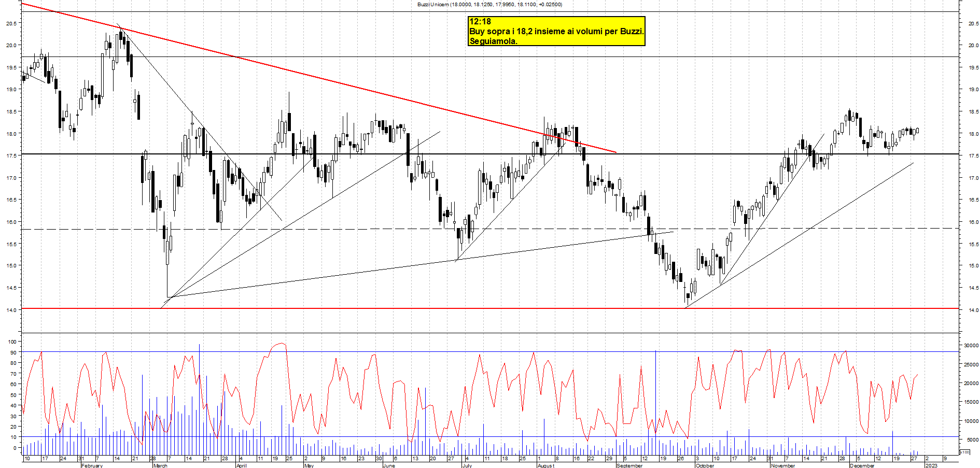
Task: Click the 'July' month label
Action: 467,465
